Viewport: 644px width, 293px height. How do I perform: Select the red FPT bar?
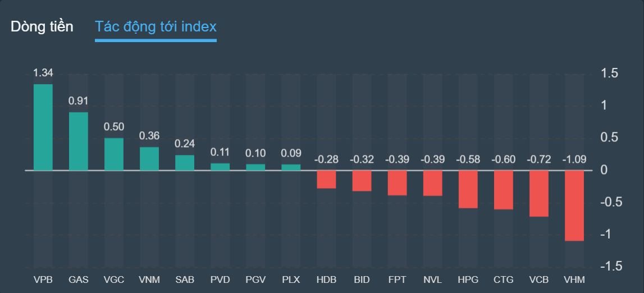398,182
